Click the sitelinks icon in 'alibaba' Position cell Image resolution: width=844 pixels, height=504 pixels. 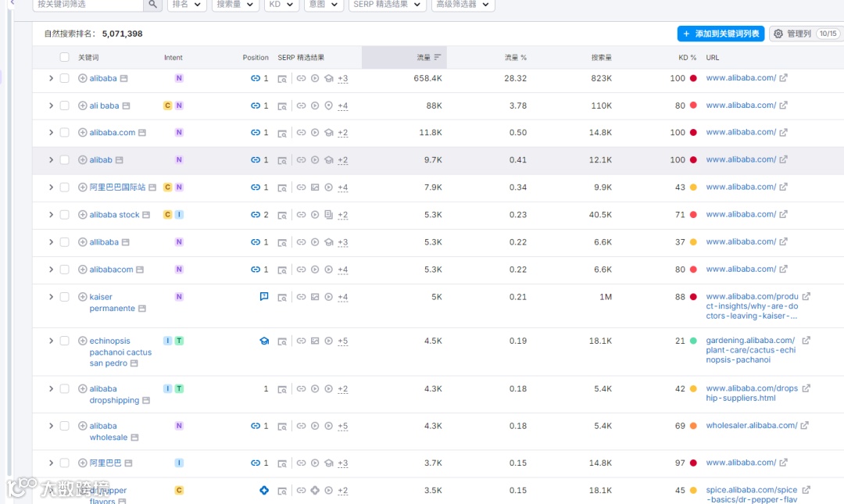[x=255, y=78]
